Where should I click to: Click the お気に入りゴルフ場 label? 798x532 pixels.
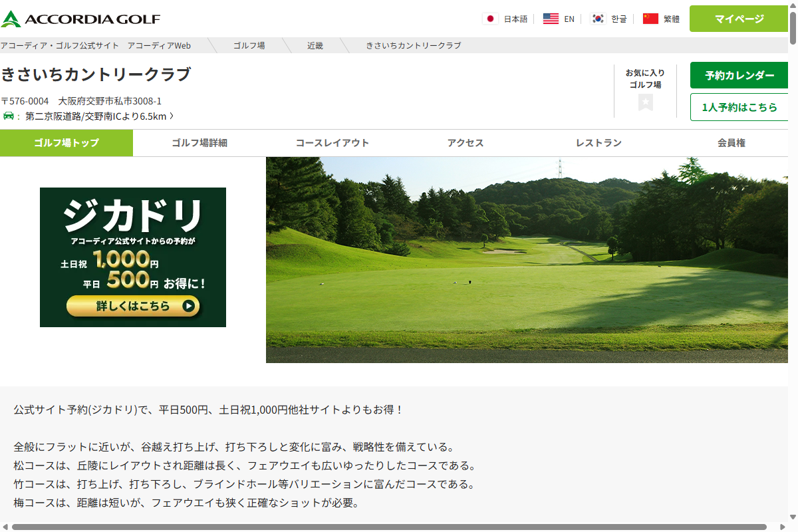pyautogui.click(x=645, y=78)
